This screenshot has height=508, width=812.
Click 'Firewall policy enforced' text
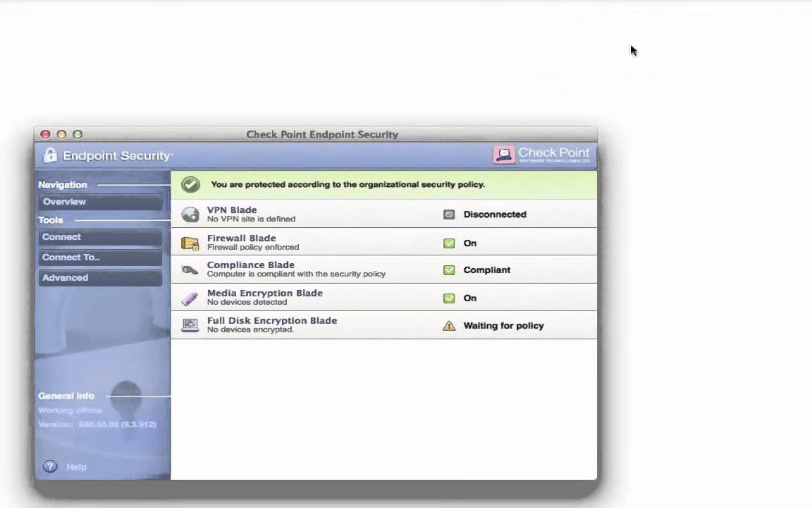click(253, 247)
